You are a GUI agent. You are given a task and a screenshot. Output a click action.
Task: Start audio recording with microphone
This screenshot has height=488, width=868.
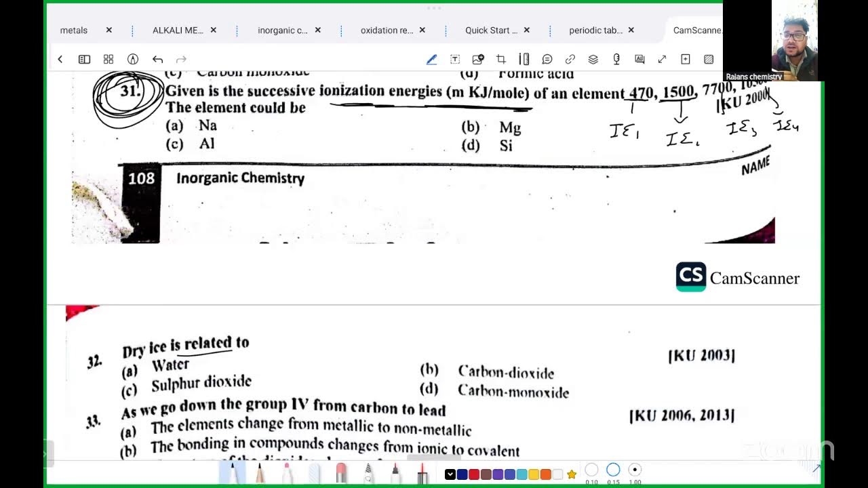(616, 59)
